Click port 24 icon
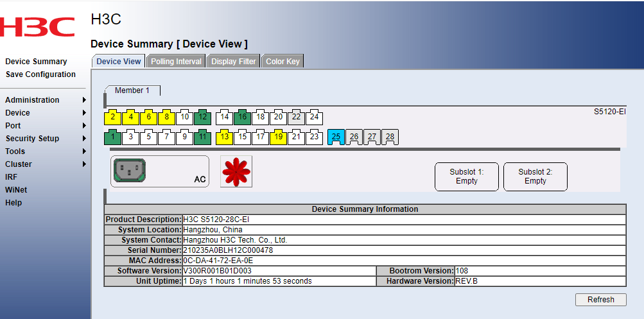The image size is (644, 319). pos(314,117)
